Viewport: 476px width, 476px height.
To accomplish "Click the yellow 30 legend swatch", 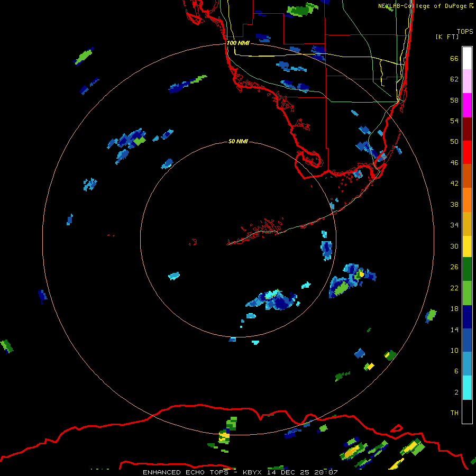I will (x=467, y=246).
